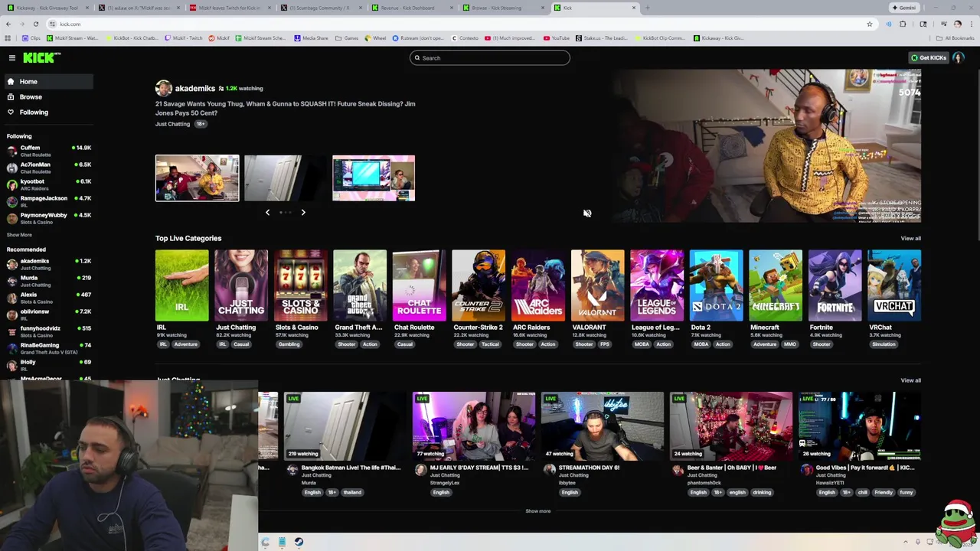Click thailand tag on Murda stream
980x551 pixels.
[x=352, y=492]
